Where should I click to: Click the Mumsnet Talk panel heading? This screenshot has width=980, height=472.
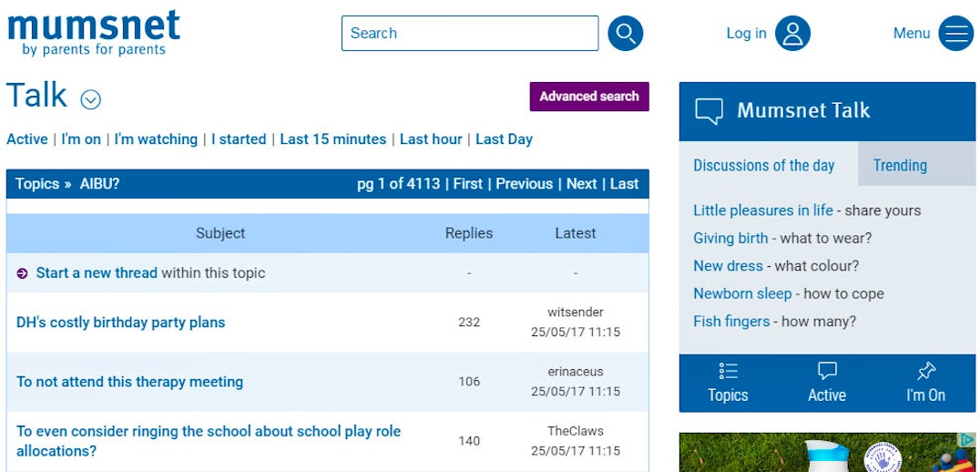[803, 110]
